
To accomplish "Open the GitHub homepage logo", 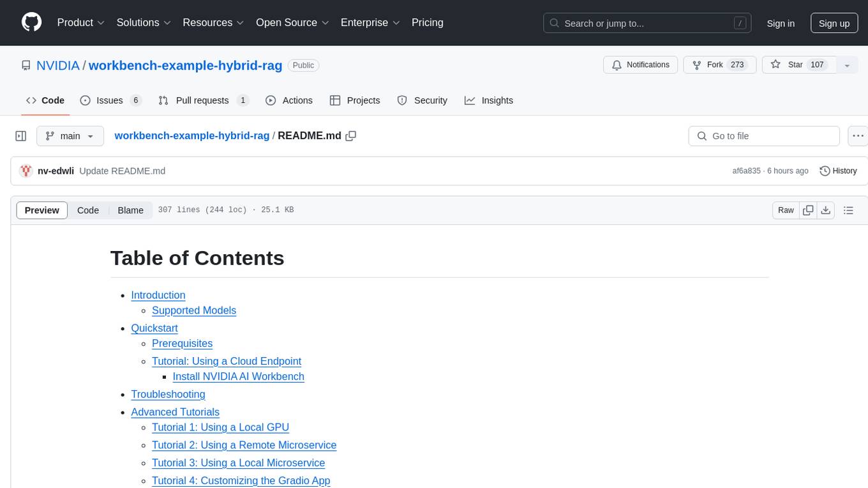I will 31,23.
